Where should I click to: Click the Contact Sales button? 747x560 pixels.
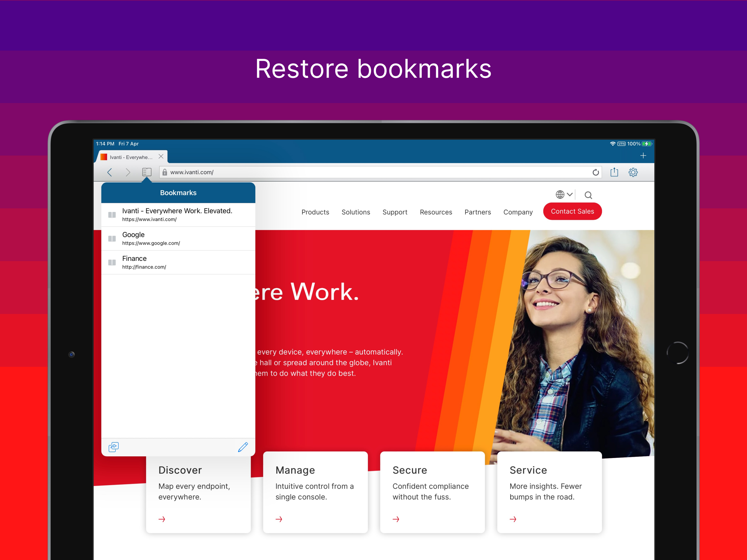[x=572, y=211]
